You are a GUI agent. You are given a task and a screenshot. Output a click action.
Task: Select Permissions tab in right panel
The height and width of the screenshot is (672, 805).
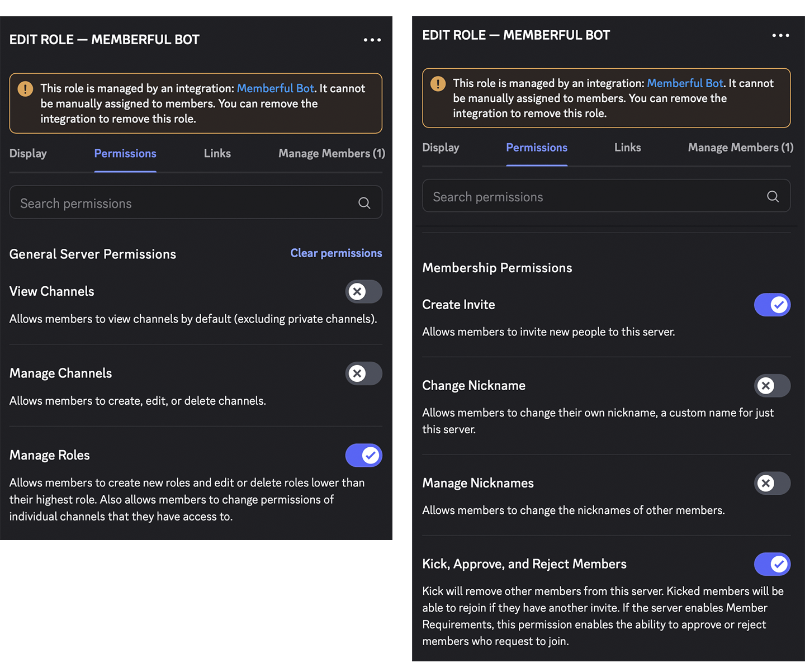point(537,148)
